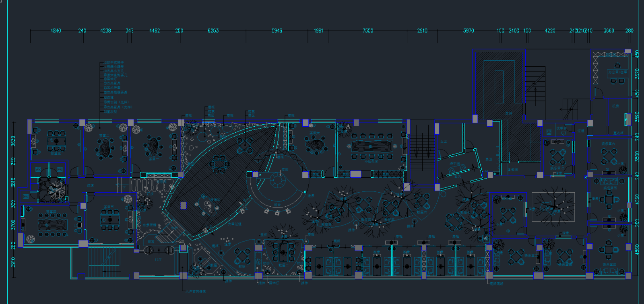Viewport: 644px width, 304px height.
Task: Select the long conference table in 大堂包间
Action: [x=372, y=146]
